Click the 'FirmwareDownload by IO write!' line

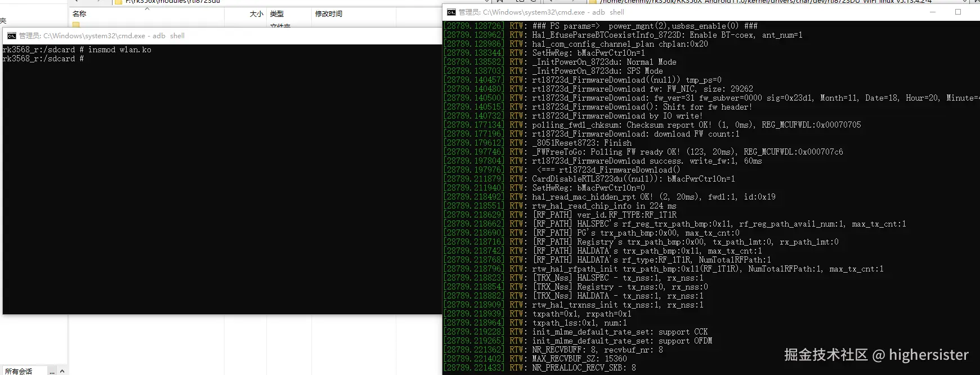click(574, 116)
